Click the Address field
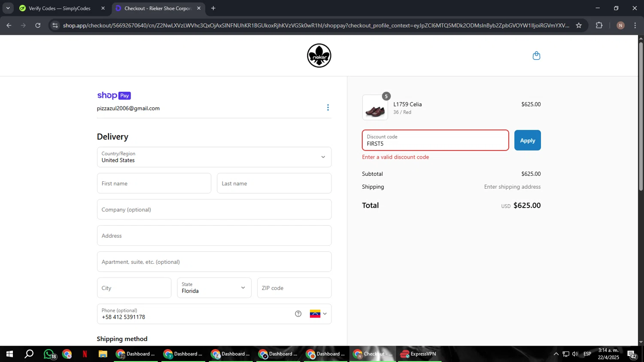Image resolution: width=644 pixels, height=362 pixels. (x=214, y=236)
